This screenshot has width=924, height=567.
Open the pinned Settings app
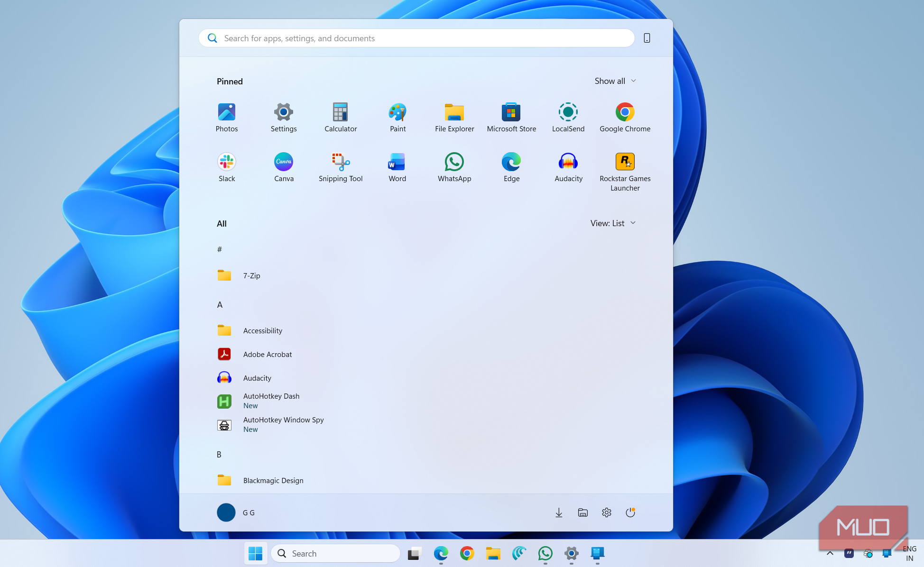tap(284, 118)
